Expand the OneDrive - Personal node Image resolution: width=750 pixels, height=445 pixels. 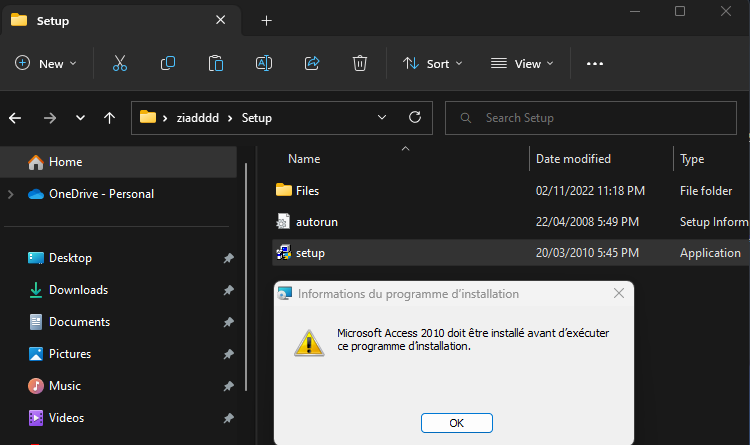coord(11,194)
